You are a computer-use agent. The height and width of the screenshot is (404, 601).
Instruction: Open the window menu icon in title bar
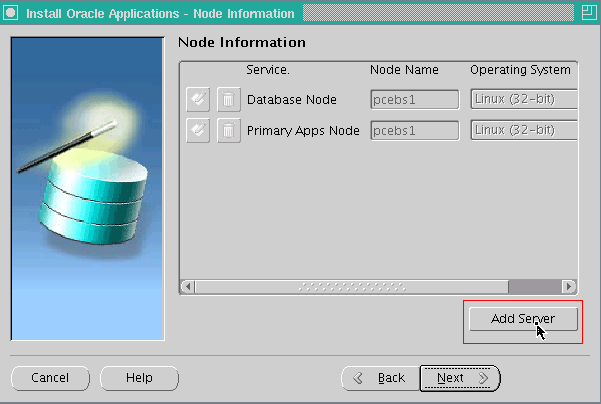(x=10, y=13)
